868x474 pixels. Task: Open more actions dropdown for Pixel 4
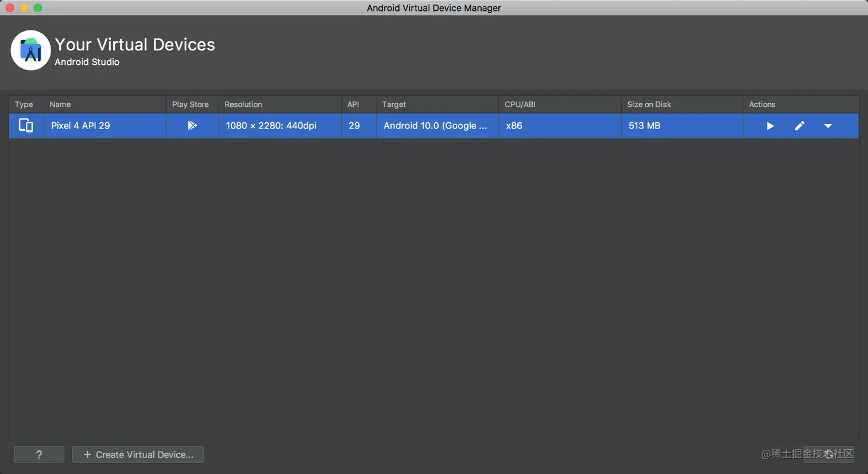(x=828, y=126)
